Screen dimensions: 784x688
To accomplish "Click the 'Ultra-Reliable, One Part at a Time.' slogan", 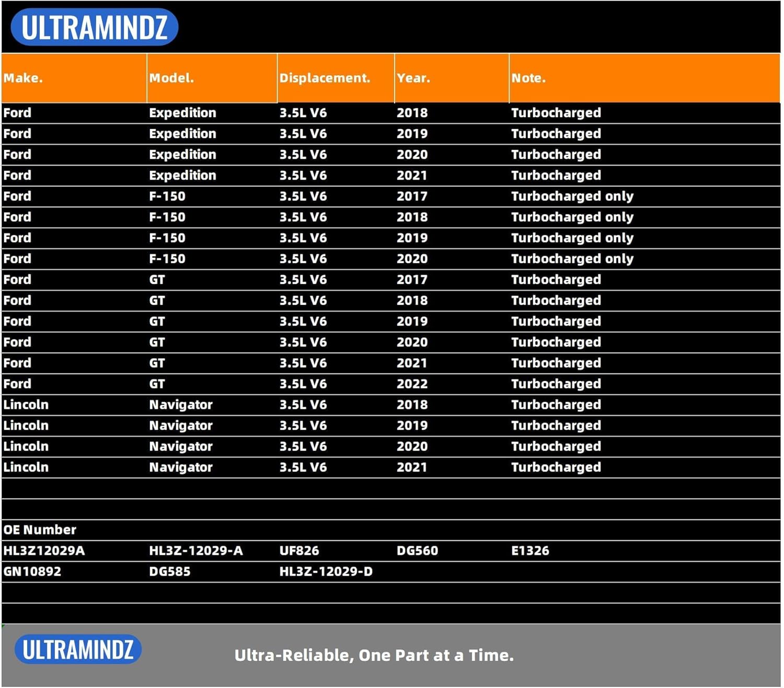I will coord(374,656).
